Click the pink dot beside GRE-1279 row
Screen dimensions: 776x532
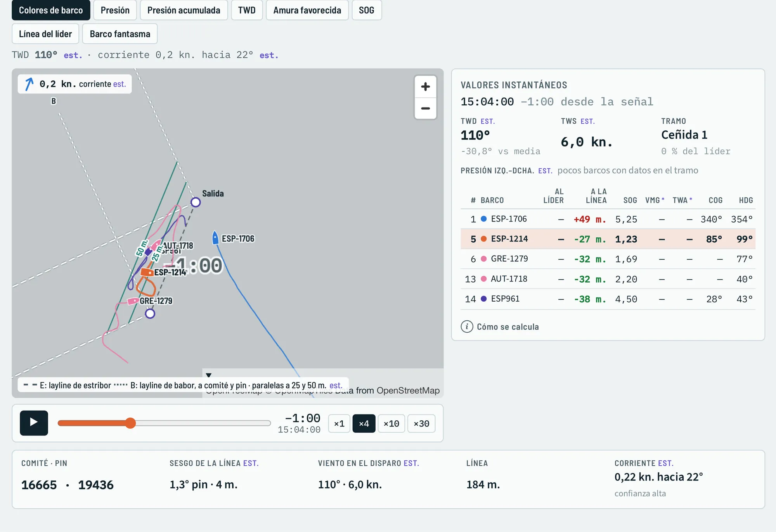(x=484, y=259)
